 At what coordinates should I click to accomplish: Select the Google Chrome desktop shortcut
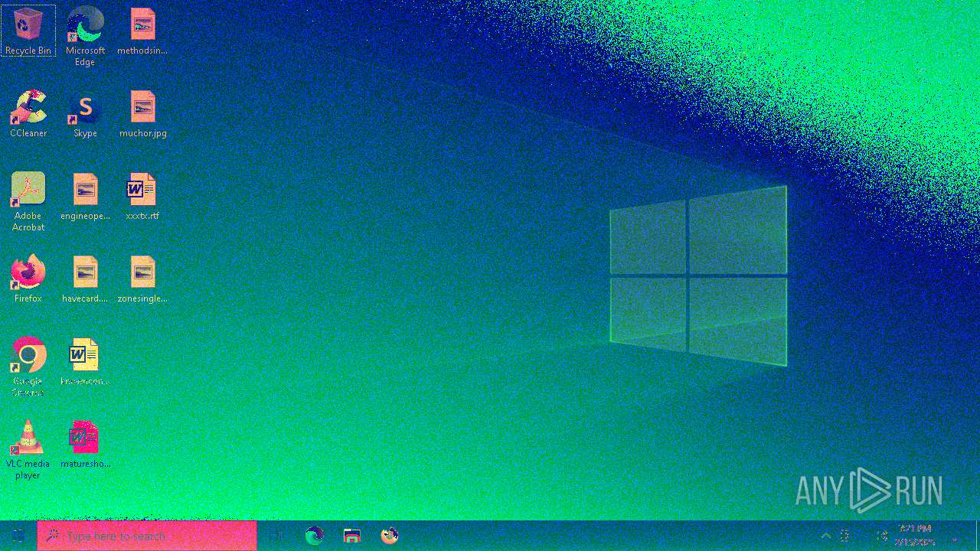click(28, 367)
